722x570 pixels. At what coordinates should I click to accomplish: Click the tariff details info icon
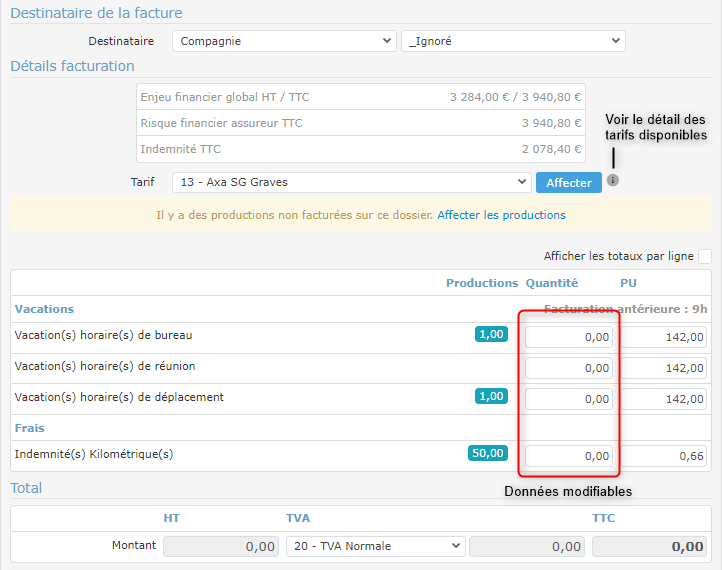613,181
